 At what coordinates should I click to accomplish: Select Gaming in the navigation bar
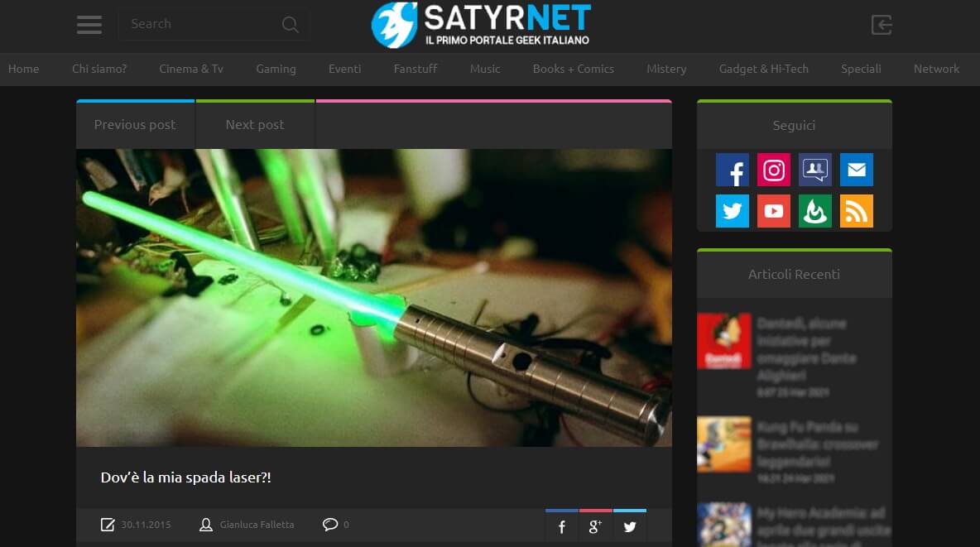[276, 69]
